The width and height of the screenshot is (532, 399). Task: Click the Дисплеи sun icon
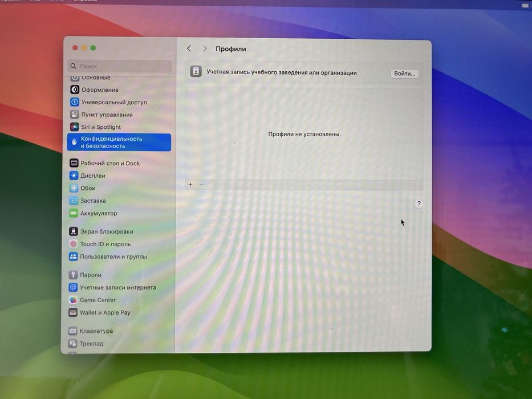(74, 176)
